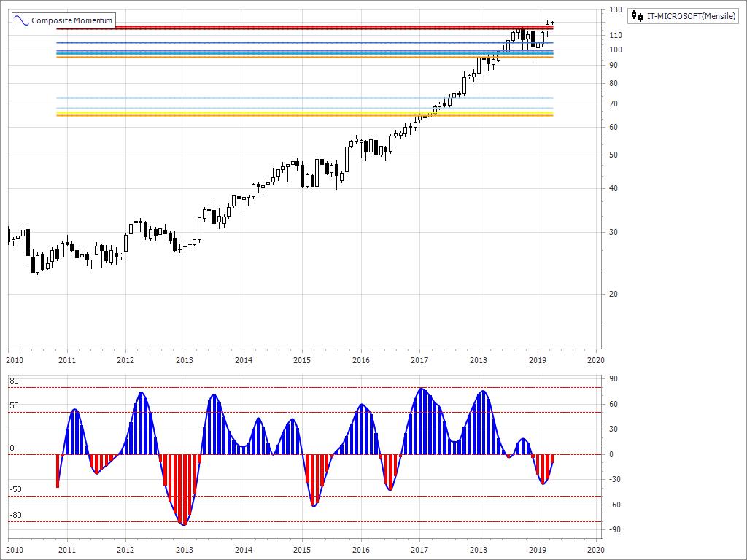Click 2018 on the price chart time axis
The image size is (747, 560).
click(479, 360)
